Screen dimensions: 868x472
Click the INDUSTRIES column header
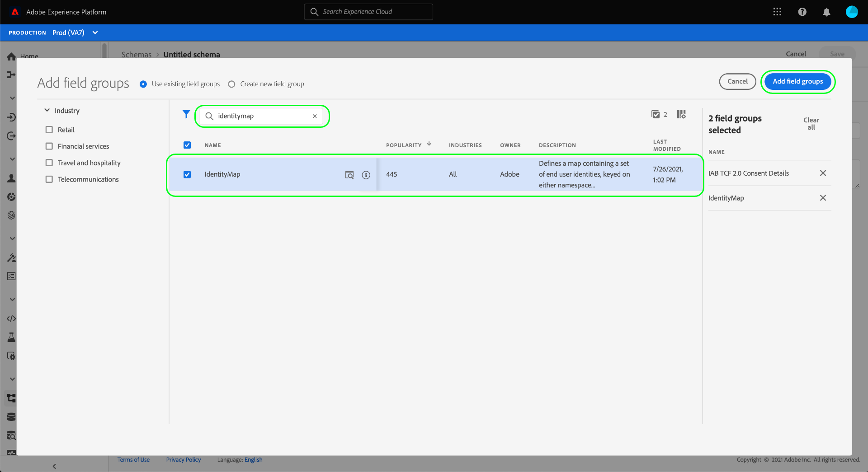click(465, 145)
